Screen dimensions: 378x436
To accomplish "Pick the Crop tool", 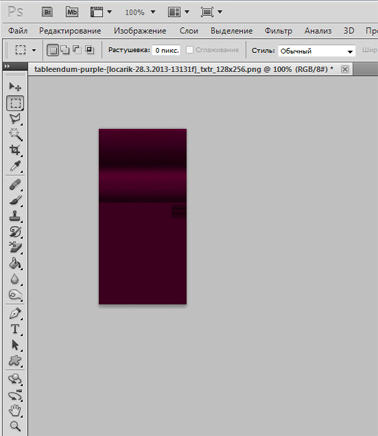I will point(15,150).
